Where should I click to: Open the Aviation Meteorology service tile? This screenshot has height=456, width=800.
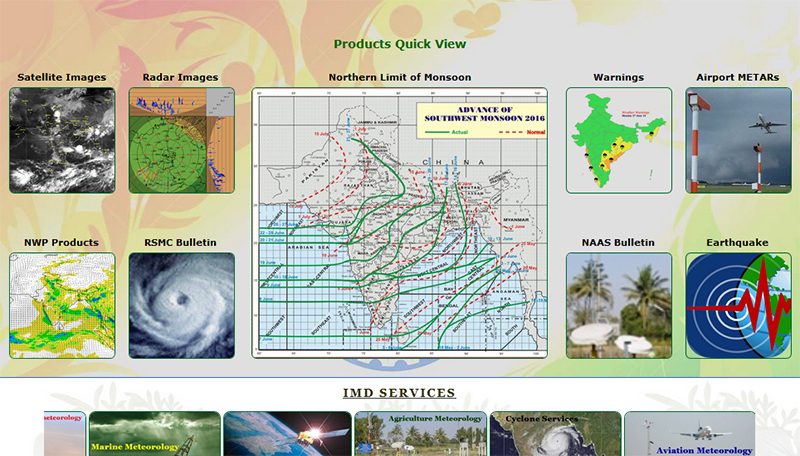pyautogui.click(x=690, y=434)
